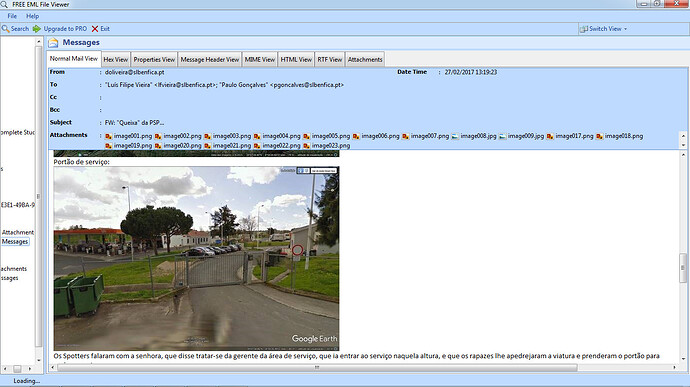Open the image008.jpg attachment icon
This screenshot has height=387, width=690.
(x=455, y=136)
